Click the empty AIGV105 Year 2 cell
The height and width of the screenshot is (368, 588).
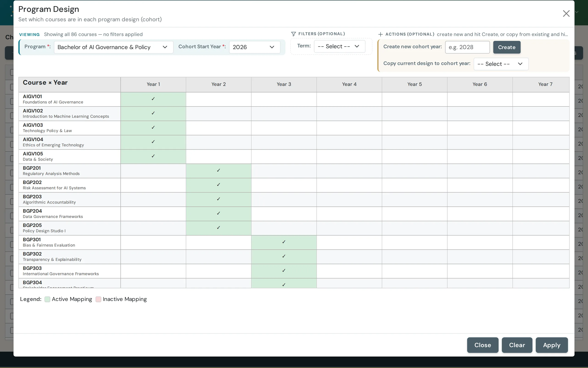(219, 156)
